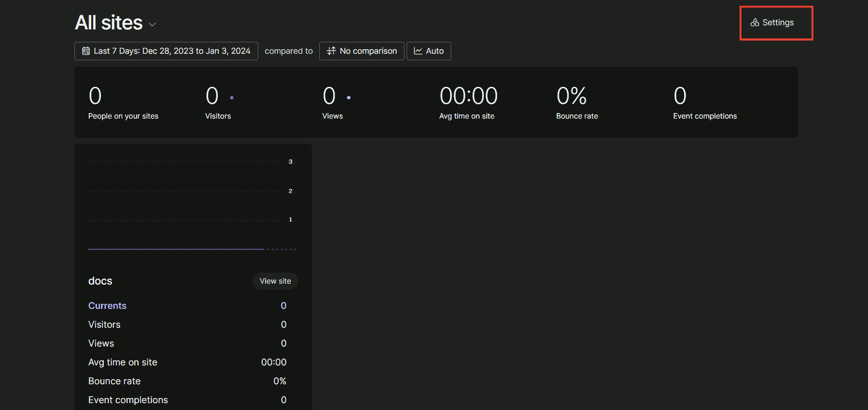868x410 pixels.
Task: Expand the All sites chevron dropdown
Action: point(152,24)
